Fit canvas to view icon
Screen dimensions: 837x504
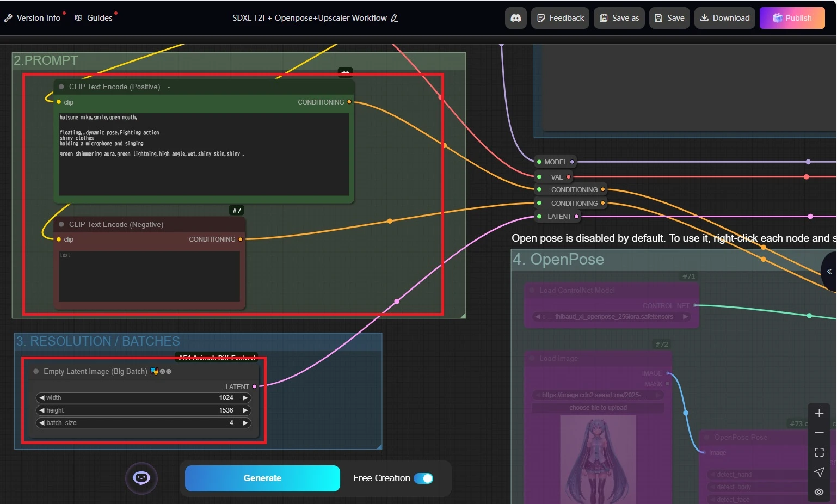pyautogui.click(x=819, y=452)
